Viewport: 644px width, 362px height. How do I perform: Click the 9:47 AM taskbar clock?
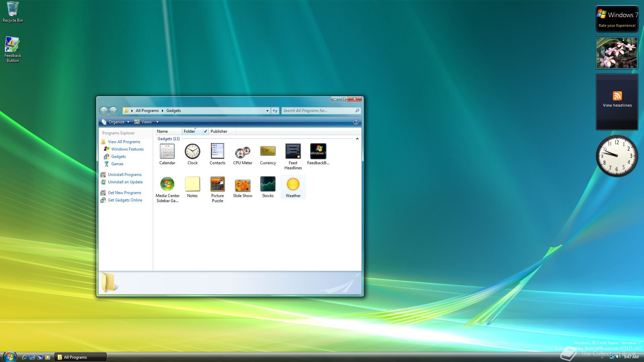pos(631,357)
